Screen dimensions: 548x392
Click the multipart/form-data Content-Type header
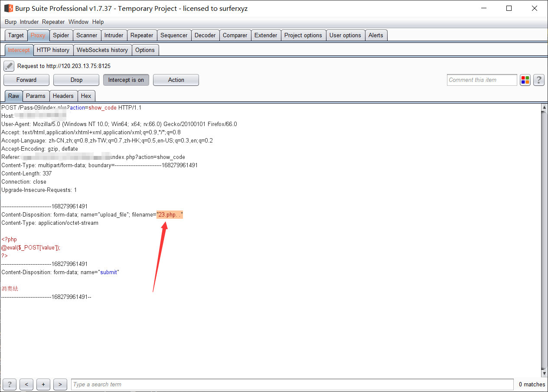[100, 165]
